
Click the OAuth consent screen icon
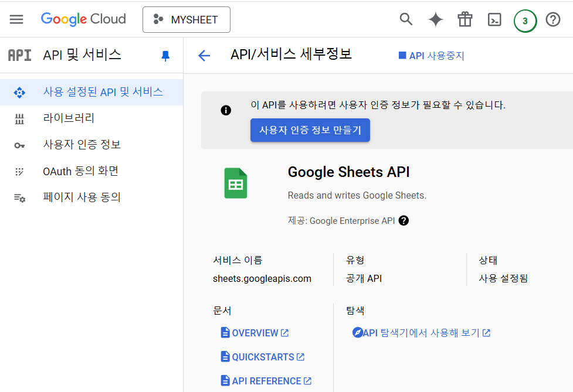pyautogui.click(x=19, y=172)
